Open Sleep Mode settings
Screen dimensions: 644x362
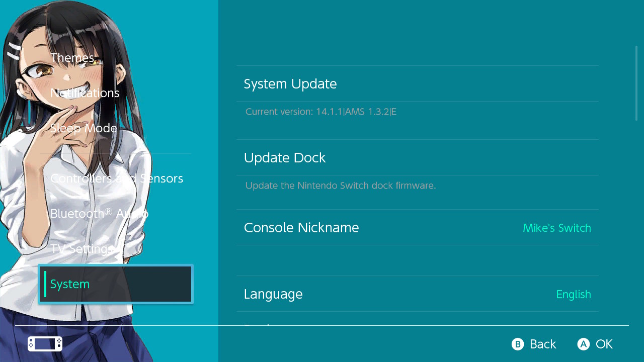pos(116,128)
